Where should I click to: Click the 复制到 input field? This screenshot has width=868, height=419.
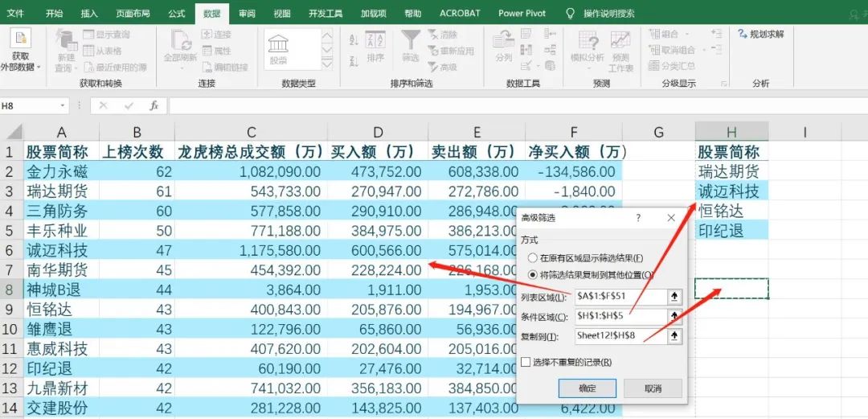[620, 336]
